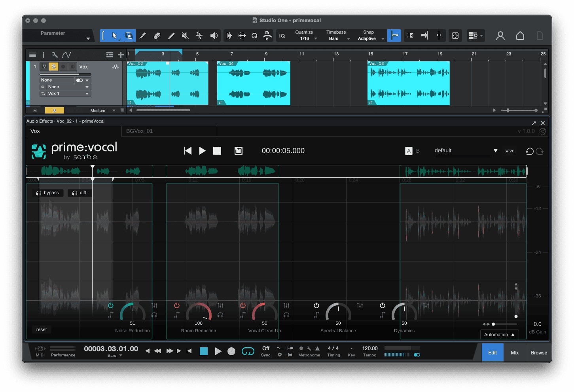Screen dimensions: 574x392
Task: Open the Vox 1 output dropdown
Action: tap(65, 93)
